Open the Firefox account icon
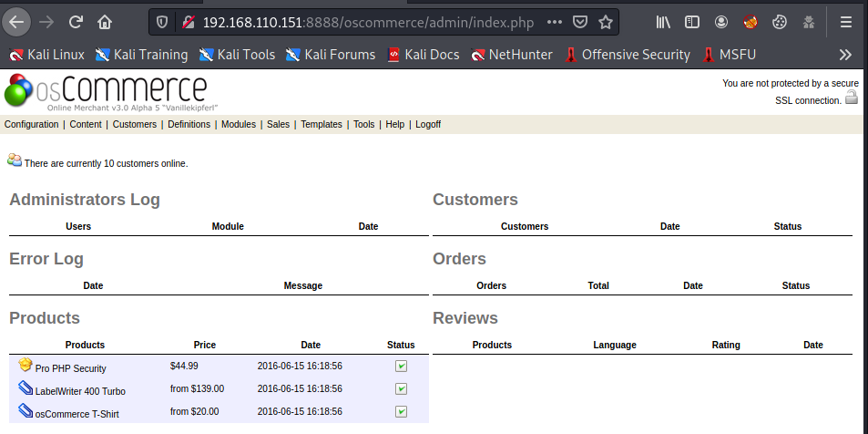868x434 pixels. (x=721, y=22)
